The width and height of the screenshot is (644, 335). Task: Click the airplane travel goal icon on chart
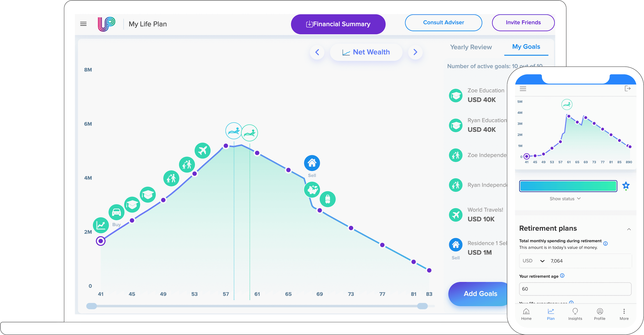[203, 151]
